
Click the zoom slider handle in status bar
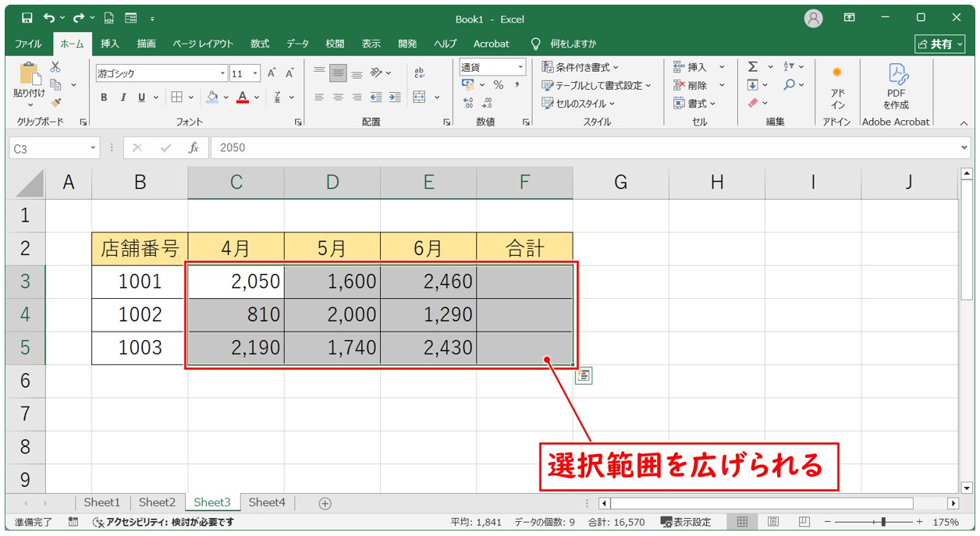pos(882,522)
